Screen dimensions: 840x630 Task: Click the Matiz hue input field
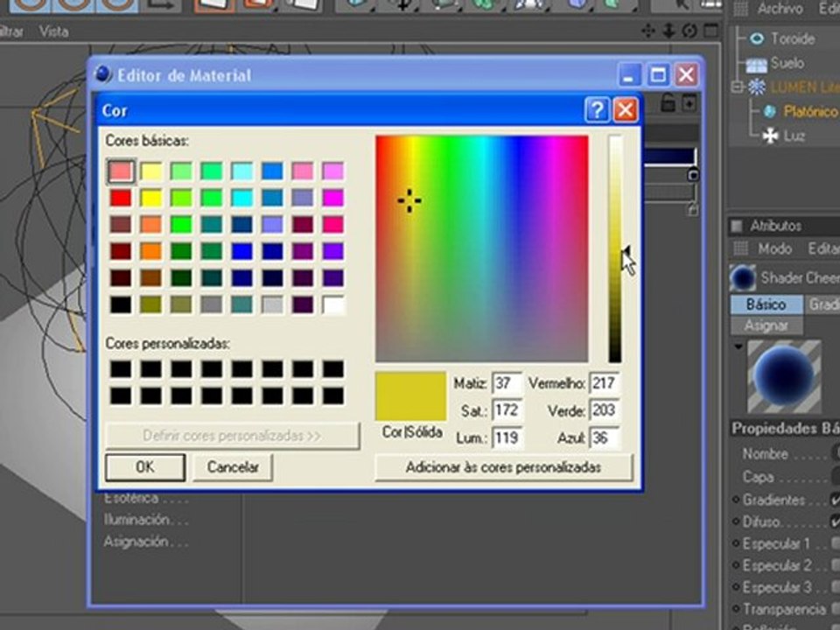(x=507, y=383)
